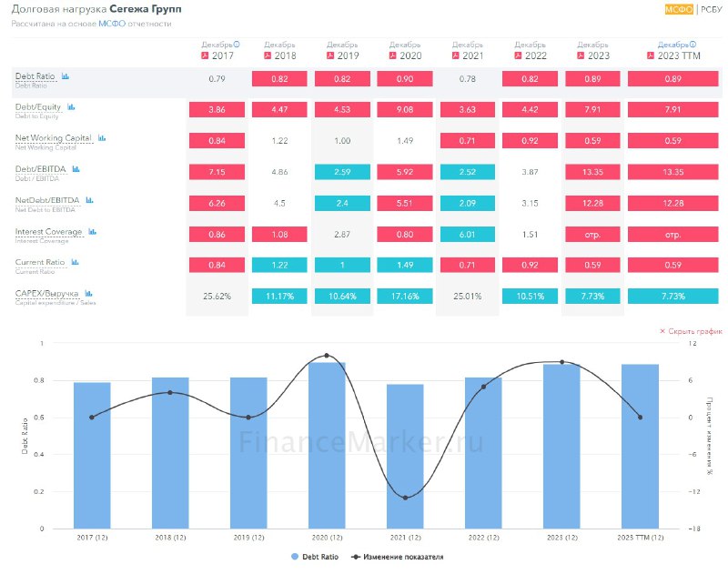The width and height of the screenshot is (728, 574).
Task: Open Debt/EBITDA chart icon
Action: point(76,169)
